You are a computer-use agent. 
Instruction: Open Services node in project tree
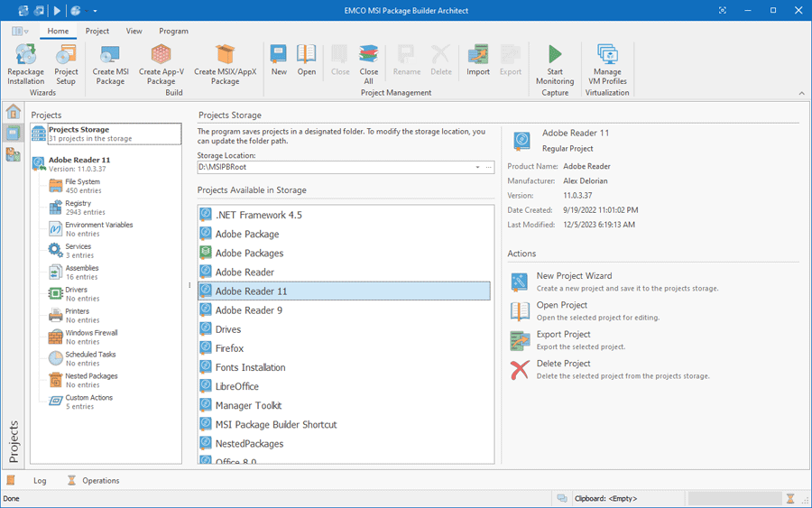(x=71, y=251)
